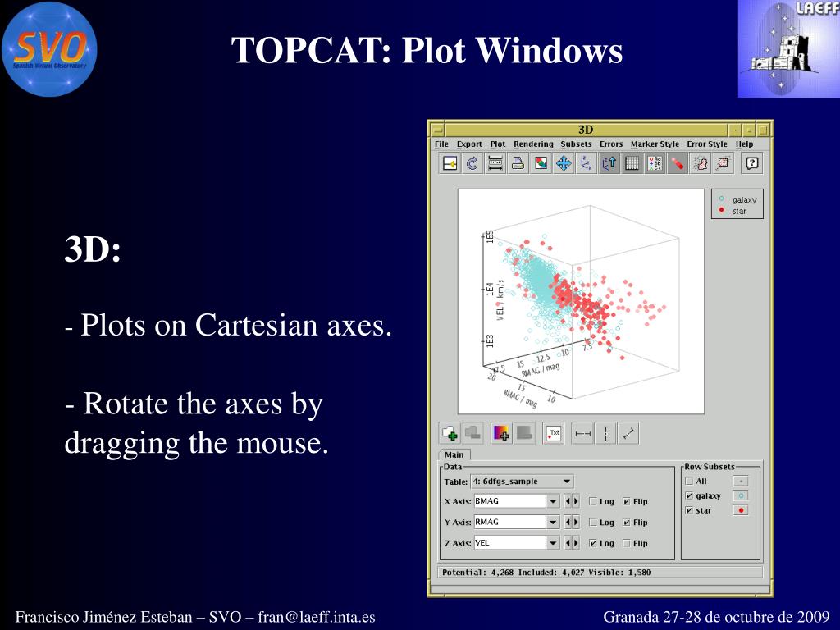Click the SVO Spanish Virtual Observatory logo
This screenshot has width=840, height=630.
click(49, 49)
